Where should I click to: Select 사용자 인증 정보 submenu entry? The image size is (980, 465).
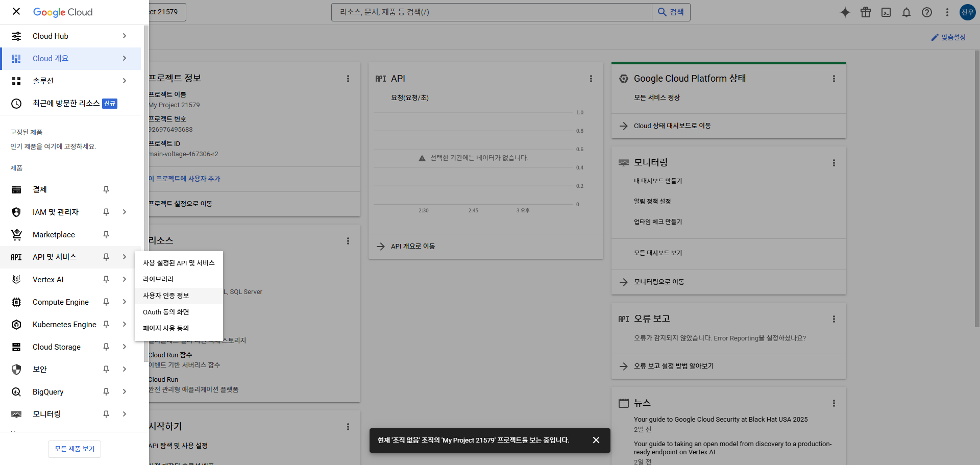[x=179, y=296]
